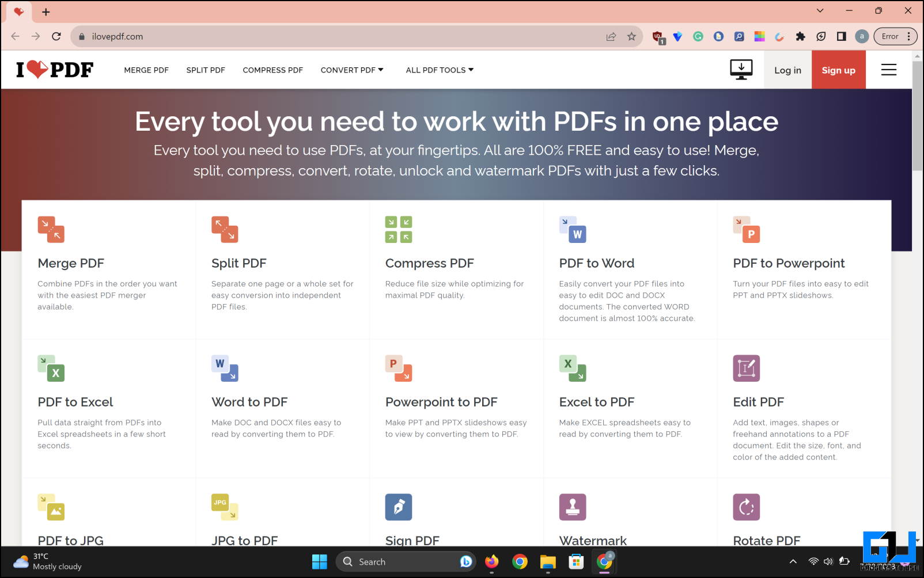Open the tab search chevron in Chrome
This screenshot has width=924, height=578.
[820, 10]
